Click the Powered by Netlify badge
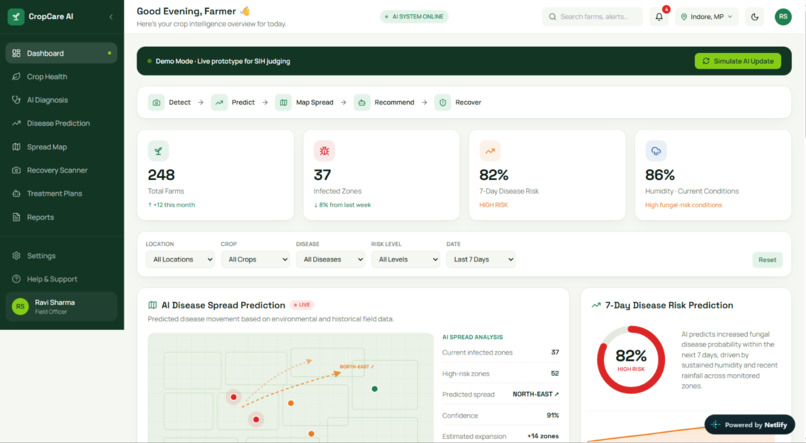Screen dimensions: 806x443 (x=749, y=424)
